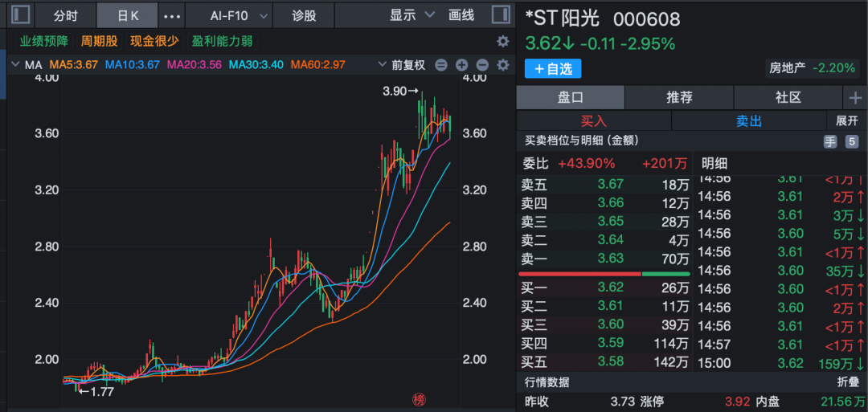Viewport: 868px width, 412px height.
Task: Toggle 展开 to expand order panel
Action: point(847,120)
